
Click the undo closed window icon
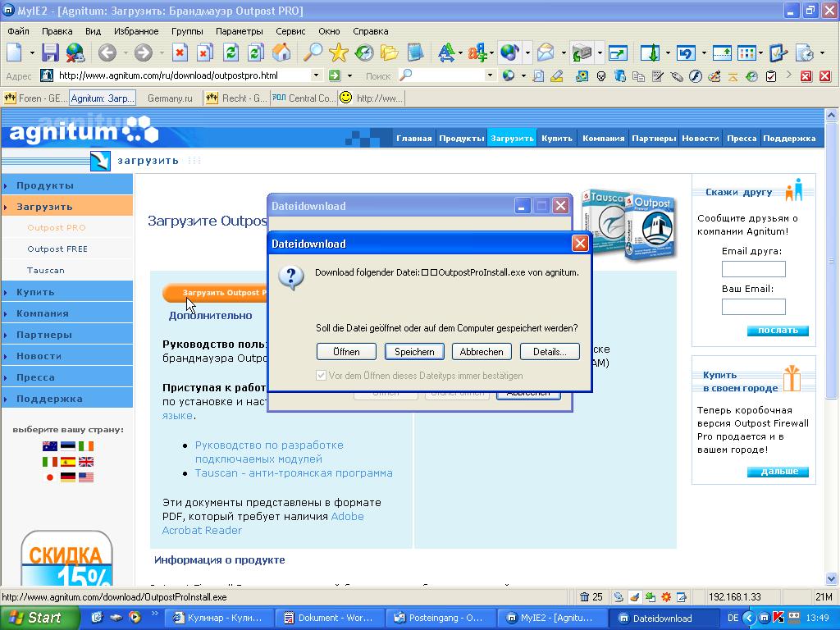[x=687, y=52]
